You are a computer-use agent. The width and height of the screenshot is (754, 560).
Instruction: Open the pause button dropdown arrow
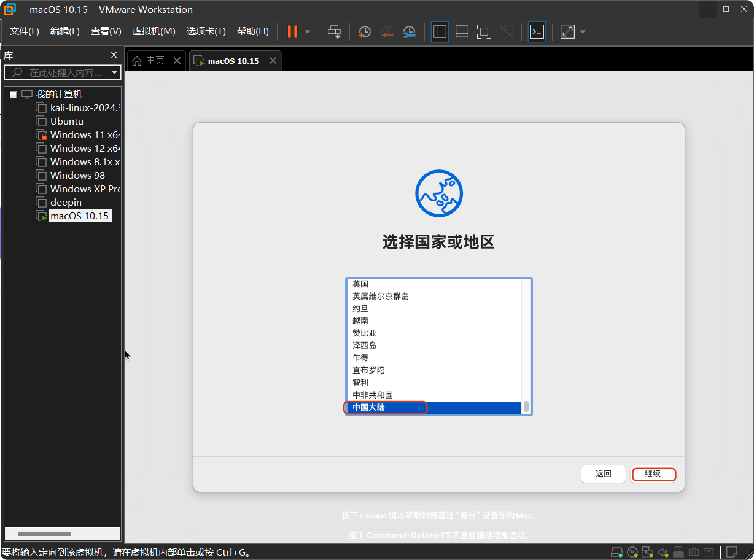click(307, 31)
